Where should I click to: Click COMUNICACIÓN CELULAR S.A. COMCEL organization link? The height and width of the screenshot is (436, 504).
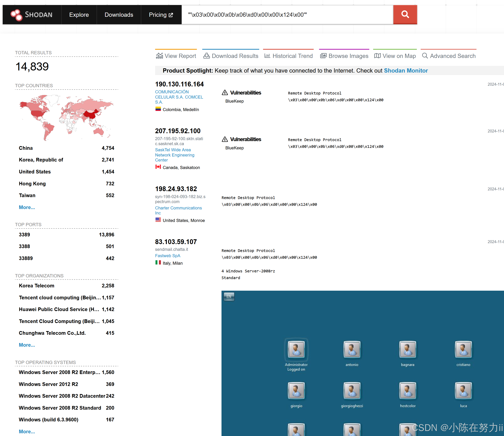tap(179, 97)
